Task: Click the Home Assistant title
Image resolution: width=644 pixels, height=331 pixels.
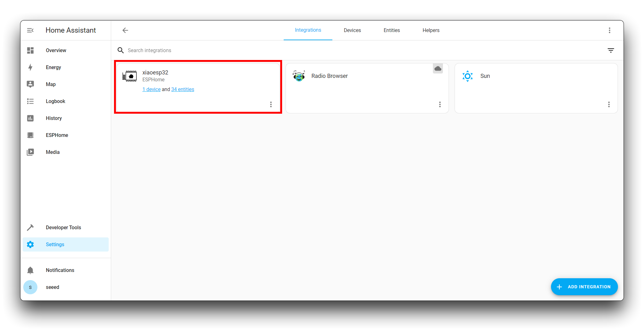Action: 71,30
